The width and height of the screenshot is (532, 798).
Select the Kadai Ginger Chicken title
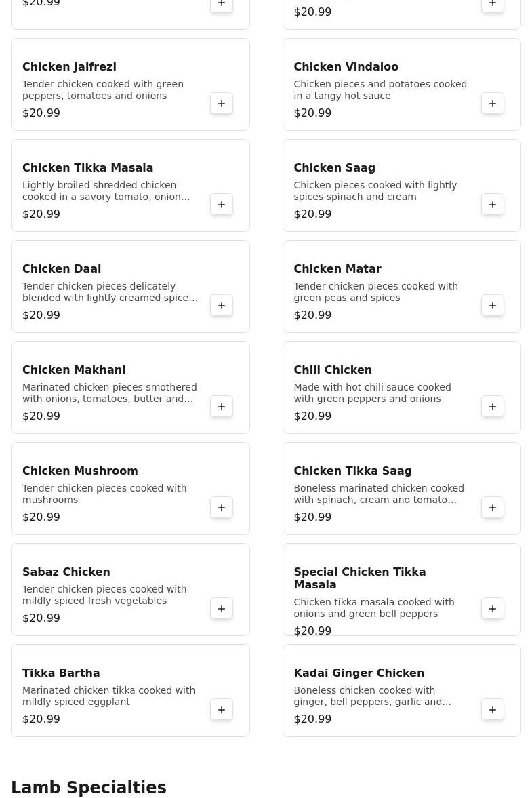click(359, 673)
